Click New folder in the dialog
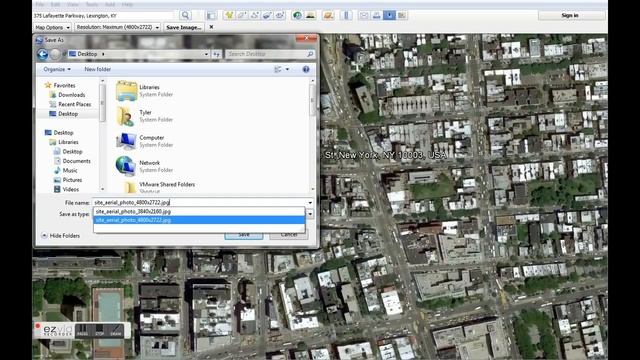This screenshot has width=640, height=360. (x=98, y=69)
